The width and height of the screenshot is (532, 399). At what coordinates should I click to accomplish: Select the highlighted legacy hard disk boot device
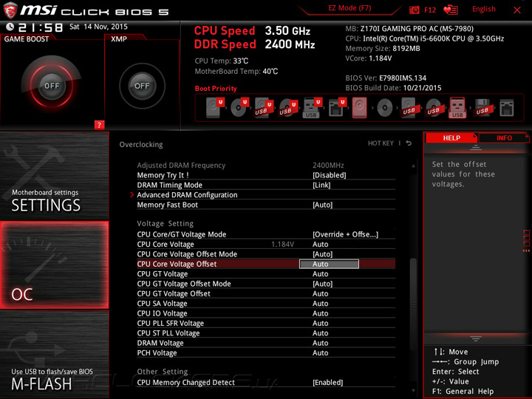(x=360, y=108)
